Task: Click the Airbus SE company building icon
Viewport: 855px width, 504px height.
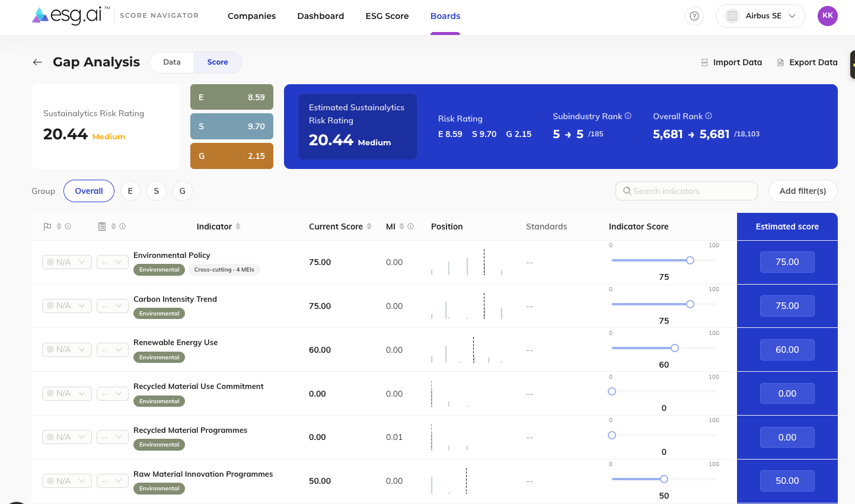Action: tap(732, 16)
